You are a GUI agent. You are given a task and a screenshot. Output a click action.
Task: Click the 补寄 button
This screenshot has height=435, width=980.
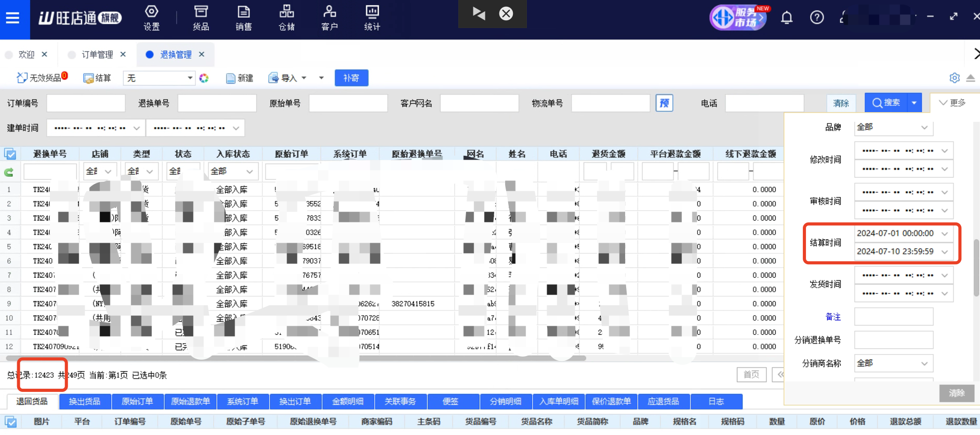click(351, 78)
